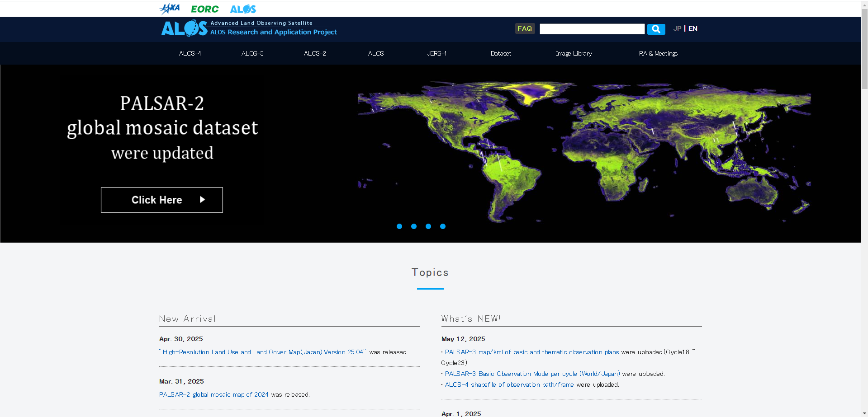The width and height of the screenshot is (868, 417).
Task: Open the ALOS-4 menu
Action: pyautogui.click(x=190, y=53)
